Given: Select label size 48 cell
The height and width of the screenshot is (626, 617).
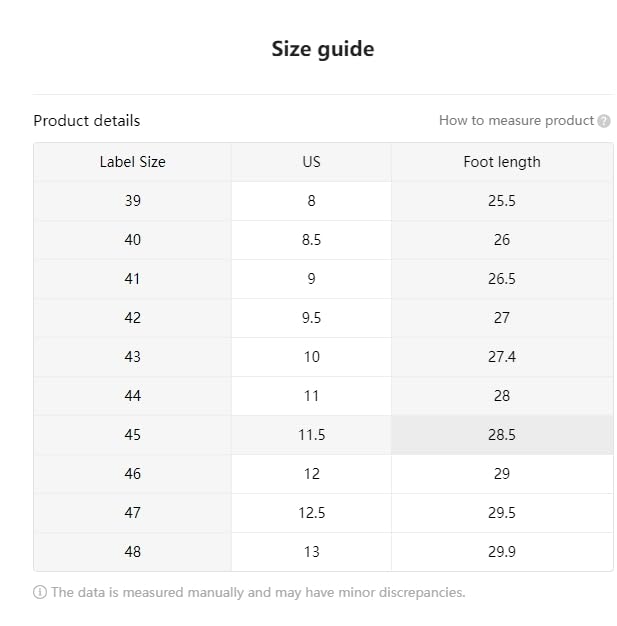Looking at the screenshot, I should coord(133,552).
